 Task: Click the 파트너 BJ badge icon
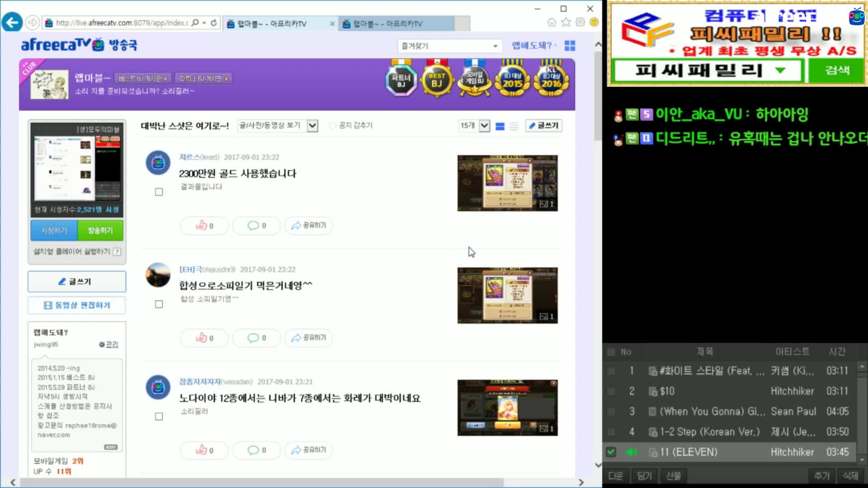pos(401,80)
